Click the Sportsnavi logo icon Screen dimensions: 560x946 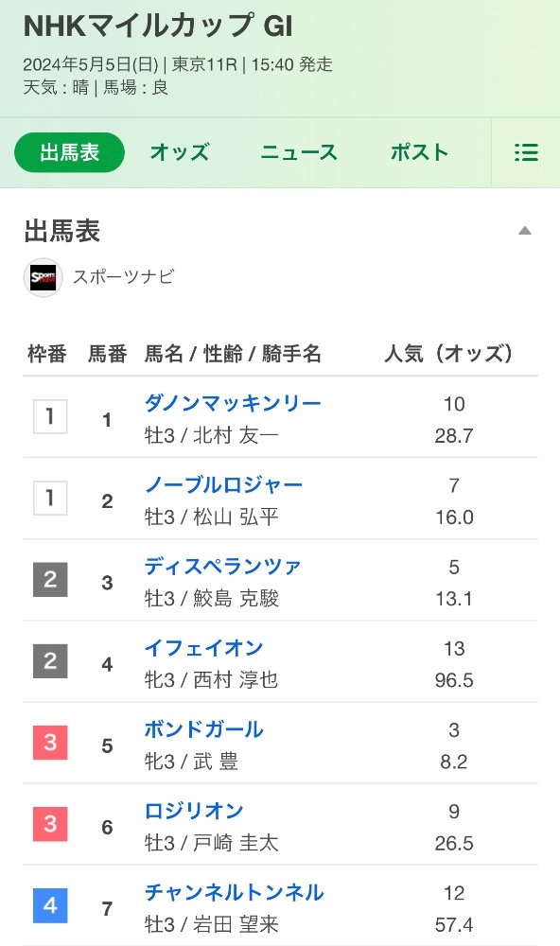[43, 277]
